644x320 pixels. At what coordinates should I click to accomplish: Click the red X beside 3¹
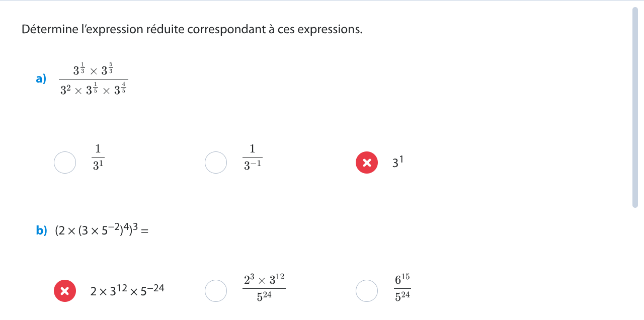(367, 162)
